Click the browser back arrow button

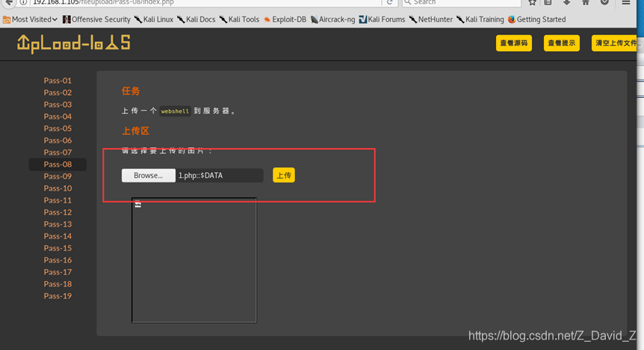tap(8, 2)
